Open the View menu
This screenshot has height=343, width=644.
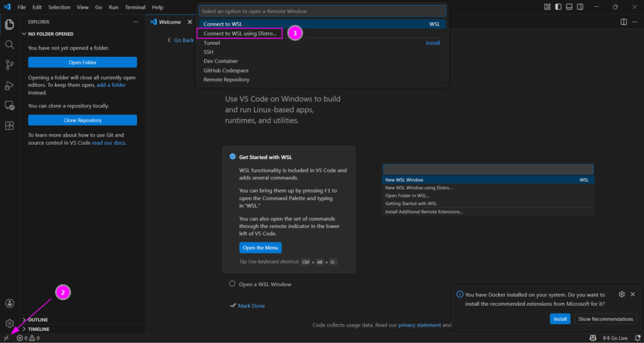pos(82,7)
